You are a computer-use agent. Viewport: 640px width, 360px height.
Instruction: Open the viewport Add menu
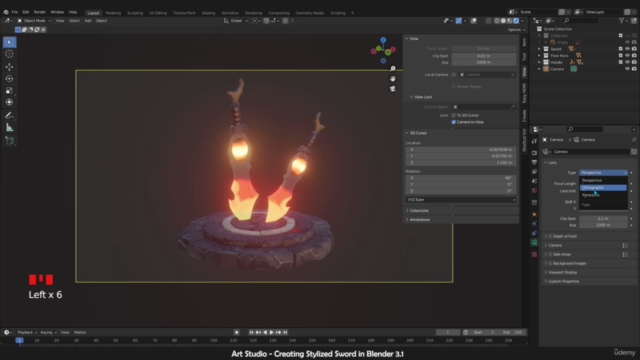pyautogui.click(x=88, y=20)
